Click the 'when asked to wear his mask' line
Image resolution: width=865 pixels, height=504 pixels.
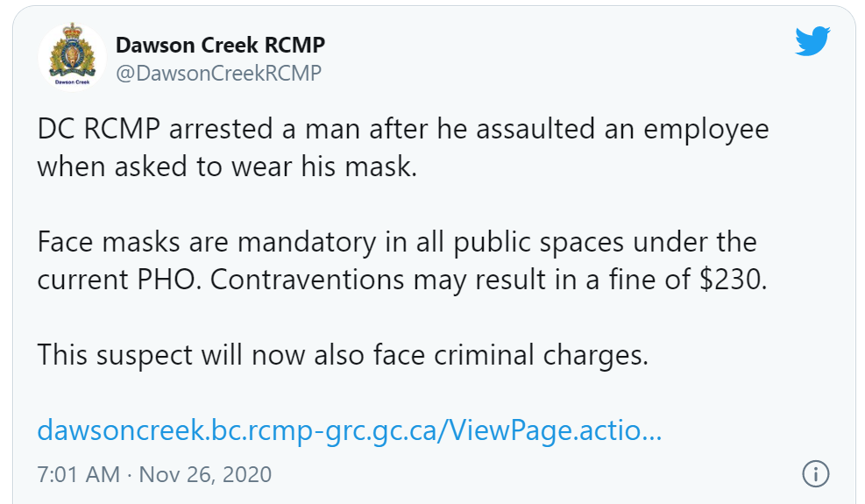click(227, 167)
